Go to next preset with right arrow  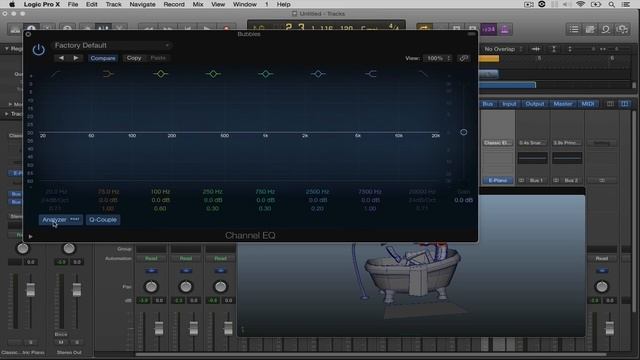76,58
